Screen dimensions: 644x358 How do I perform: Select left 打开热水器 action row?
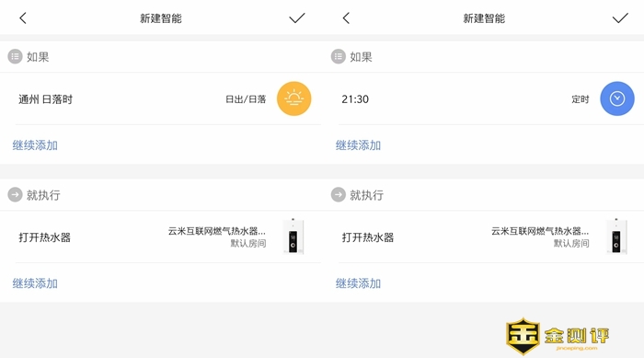click(161, 237)
